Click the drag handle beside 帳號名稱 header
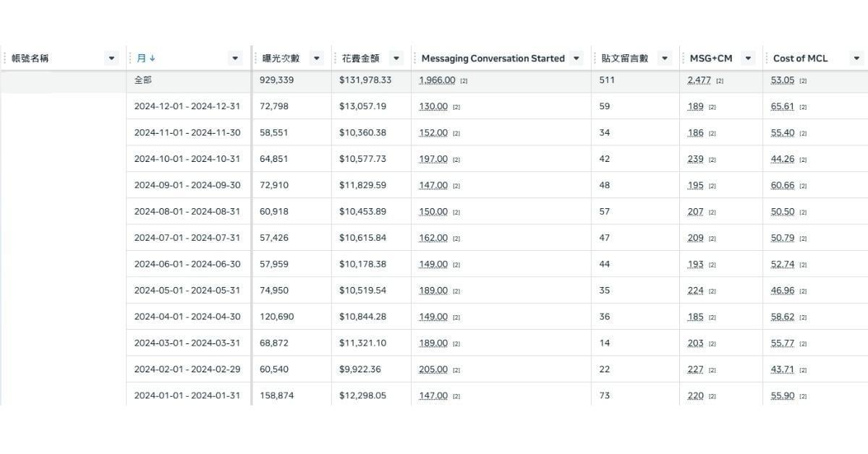The width and height of the screenshot is (868, 454). point(5,59)
